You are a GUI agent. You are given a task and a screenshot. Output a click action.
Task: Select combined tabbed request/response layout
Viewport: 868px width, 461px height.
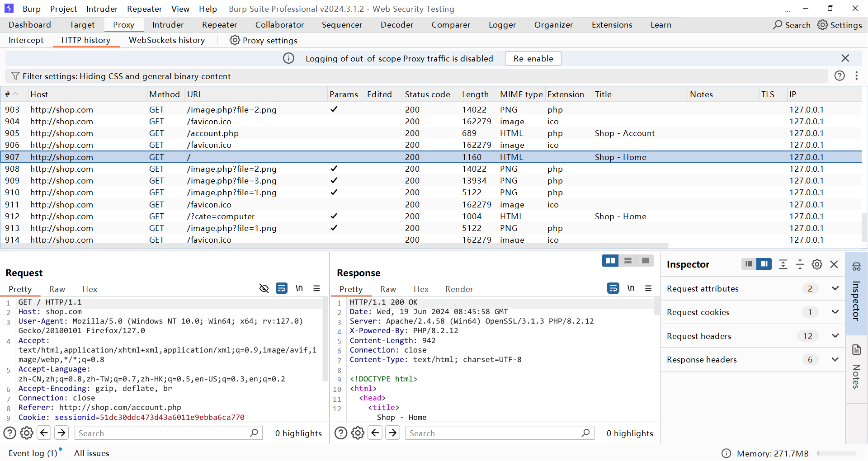[646, 261]
